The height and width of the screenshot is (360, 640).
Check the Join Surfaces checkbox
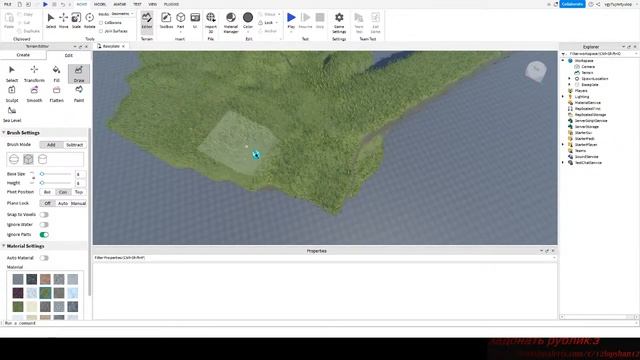click(101, 31)
